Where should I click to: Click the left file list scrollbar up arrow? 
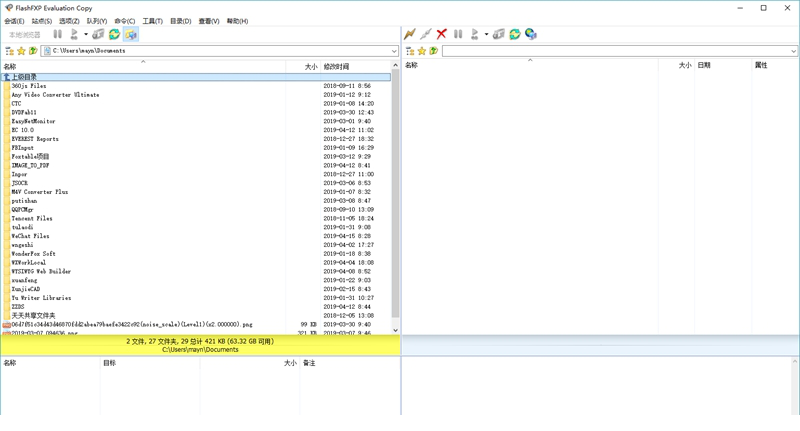click(395, 66)
